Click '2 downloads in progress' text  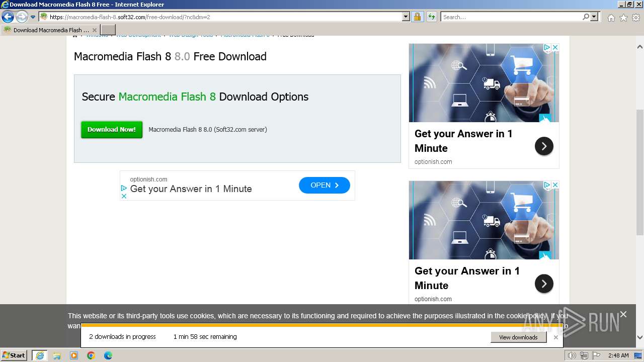(x=122, y=337)
